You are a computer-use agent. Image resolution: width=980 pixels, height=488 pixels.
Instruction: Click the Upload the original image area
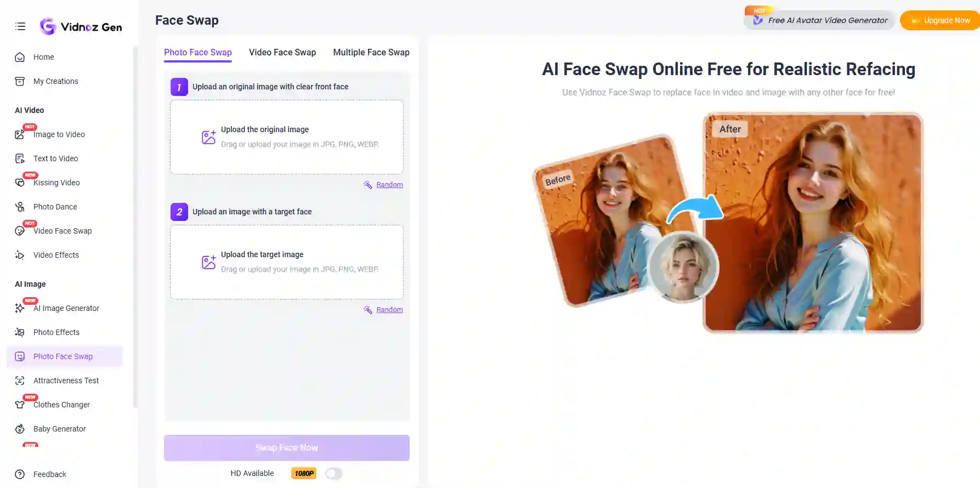coord(287,137)
